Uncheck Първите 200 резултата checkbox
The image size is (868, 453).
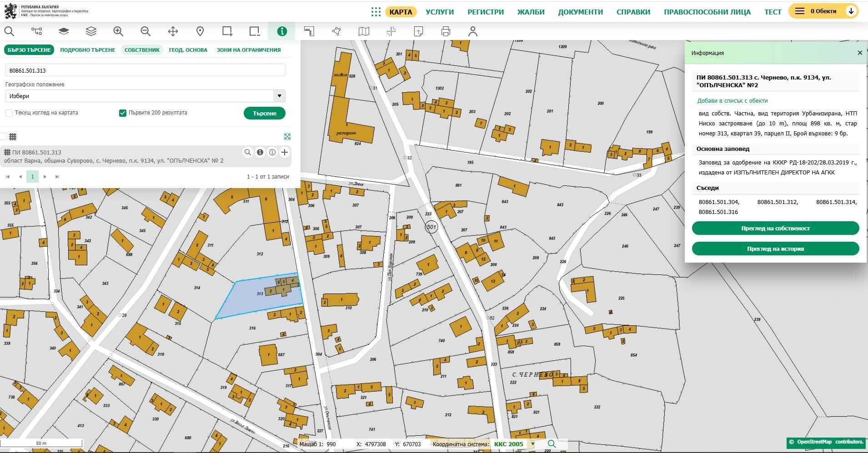[122, 113]
